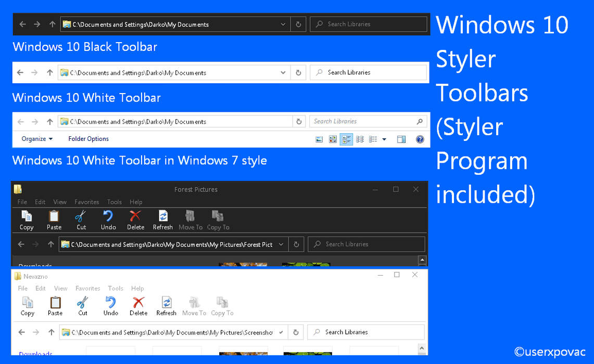Open Help via the question mark icon
Screen dimensions: 594x364
(420, 139)
